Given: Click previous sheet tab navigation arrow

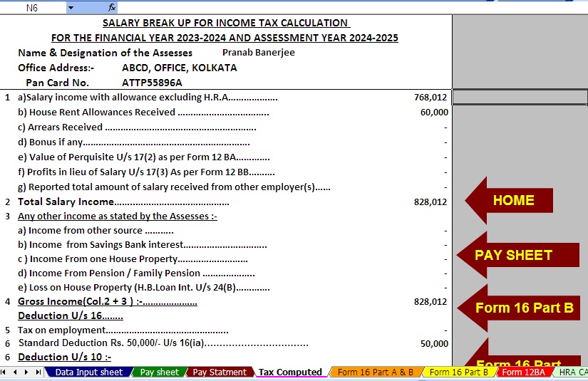Looking at the screenshot, I should coord(15,372).
